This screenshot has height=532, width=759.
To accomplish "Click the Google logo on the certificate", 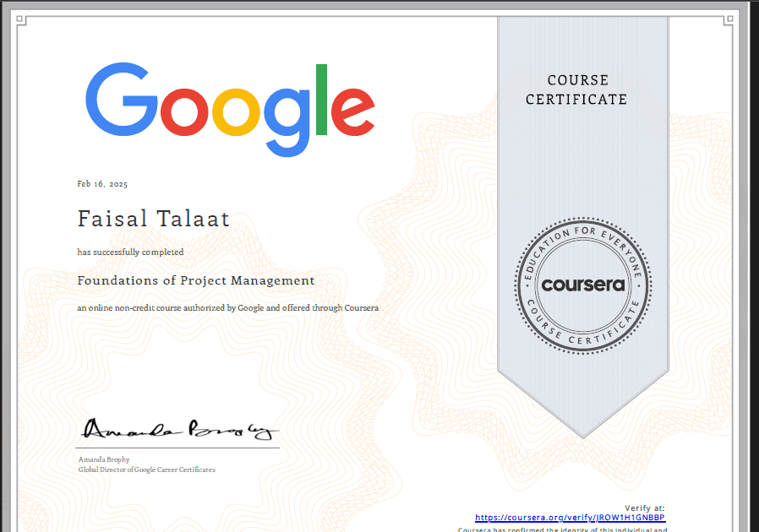I will point(230,109).
